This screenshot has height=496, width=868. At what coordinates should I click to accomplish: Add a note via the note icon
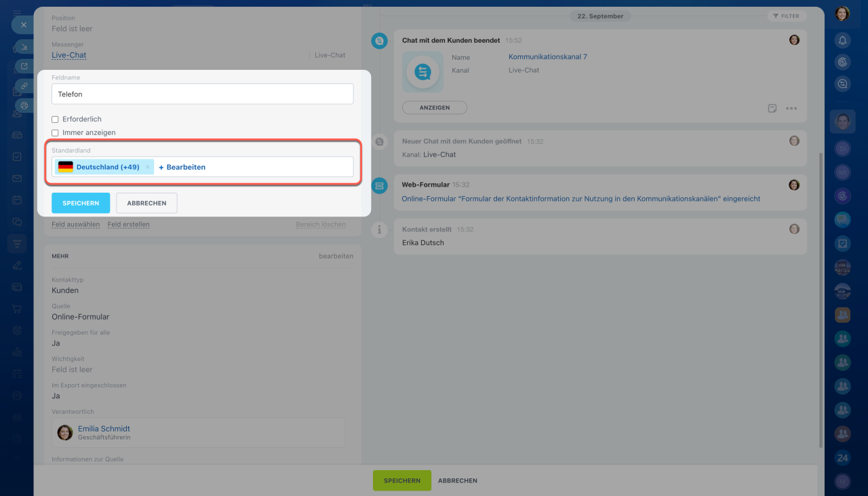click(772, 108)
